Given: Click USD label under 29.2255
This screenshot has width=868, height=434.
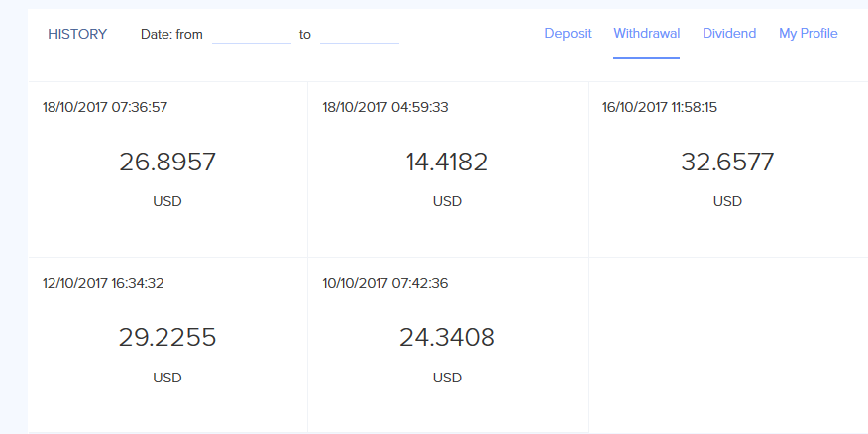Looking at the screenshot, I should (167, 378).
